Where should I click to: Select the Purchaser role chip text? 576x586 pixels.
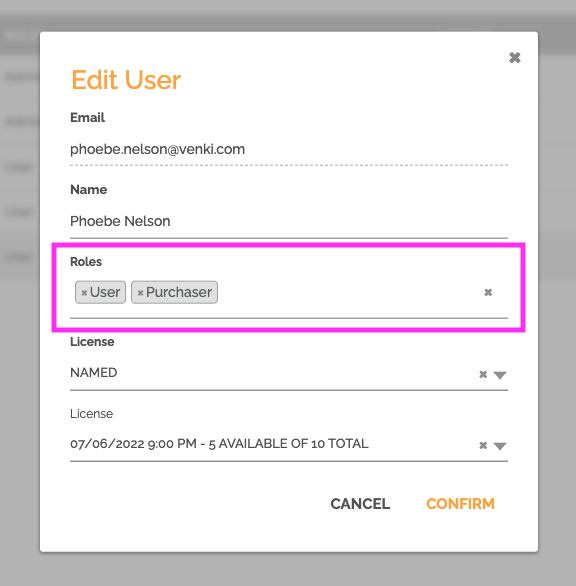pyautogui.click(x=179, y=292)
